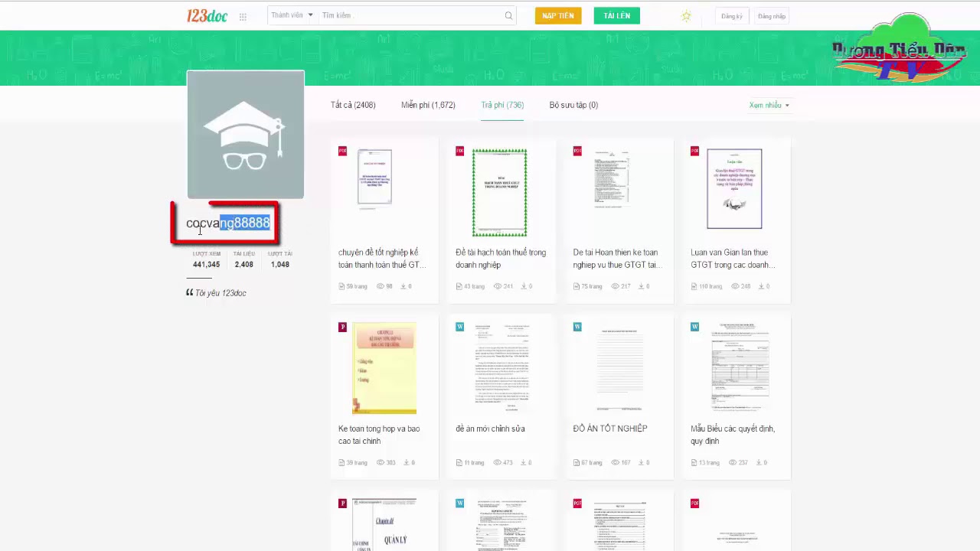The height and width of the screenshot is (551, 980).
Task: Click Word badge on đề án mới card
Action: click(x=459, y=327)
